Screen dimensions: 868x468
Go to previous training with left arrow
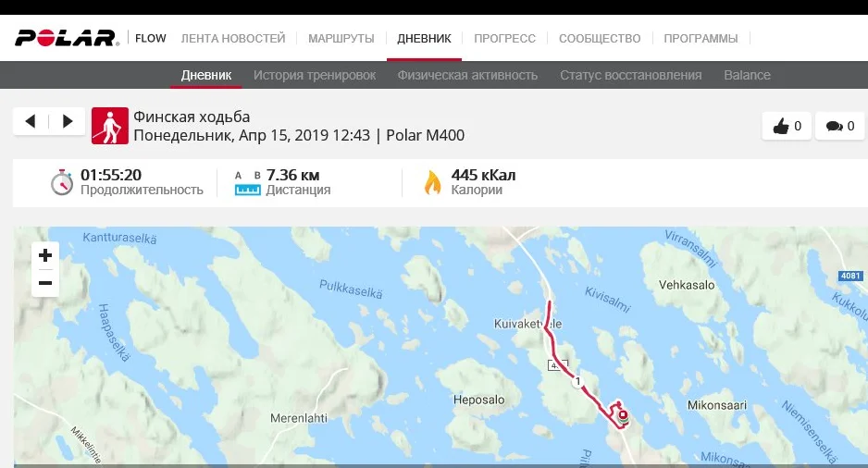pyautogui.click(x=31, y=121)
